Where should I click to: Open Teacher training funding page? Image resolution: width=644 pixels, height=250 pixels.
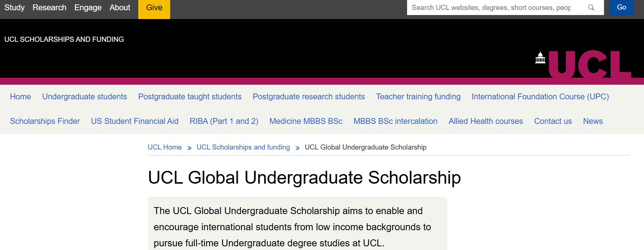pos(418,97)
